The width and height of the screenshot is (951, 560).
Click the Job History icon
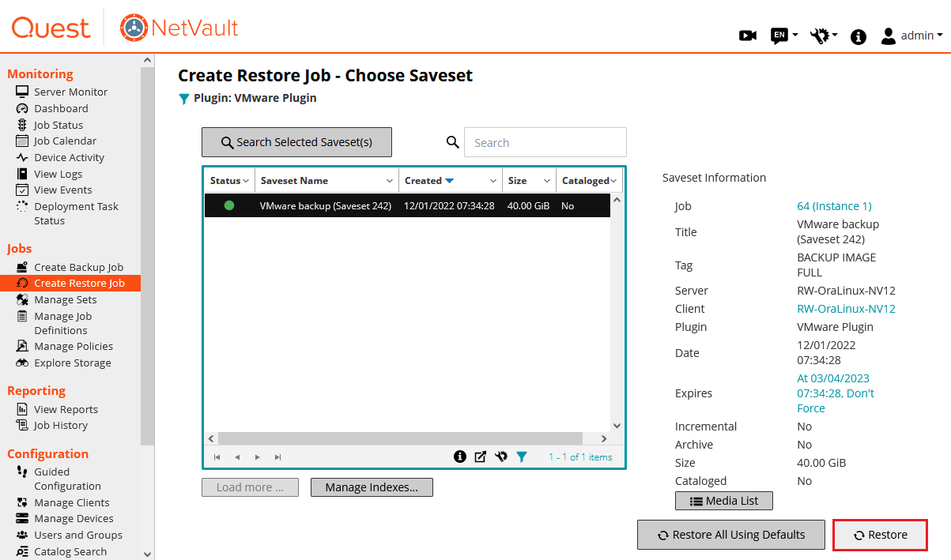point(22,425)
